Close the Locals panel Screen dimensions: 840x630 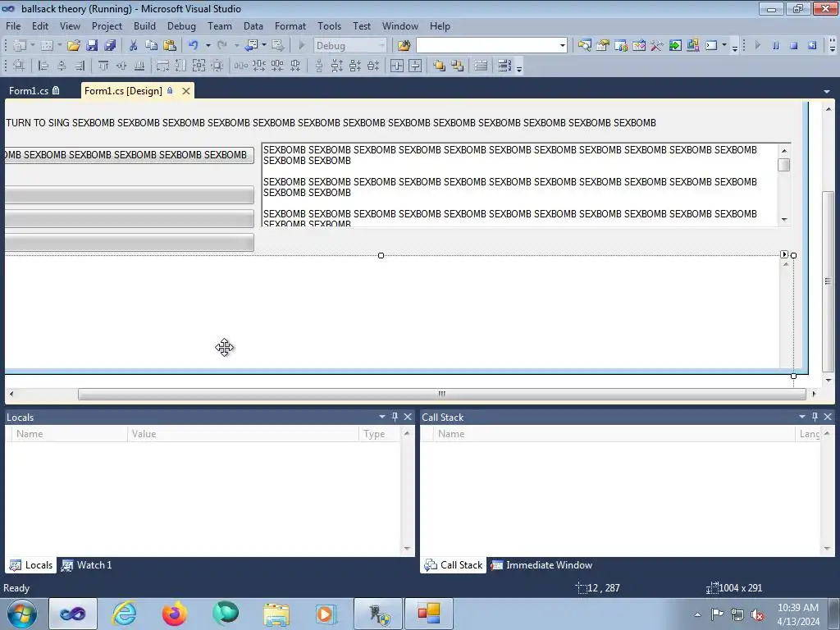pyautogui.click(x=408, y=417)
